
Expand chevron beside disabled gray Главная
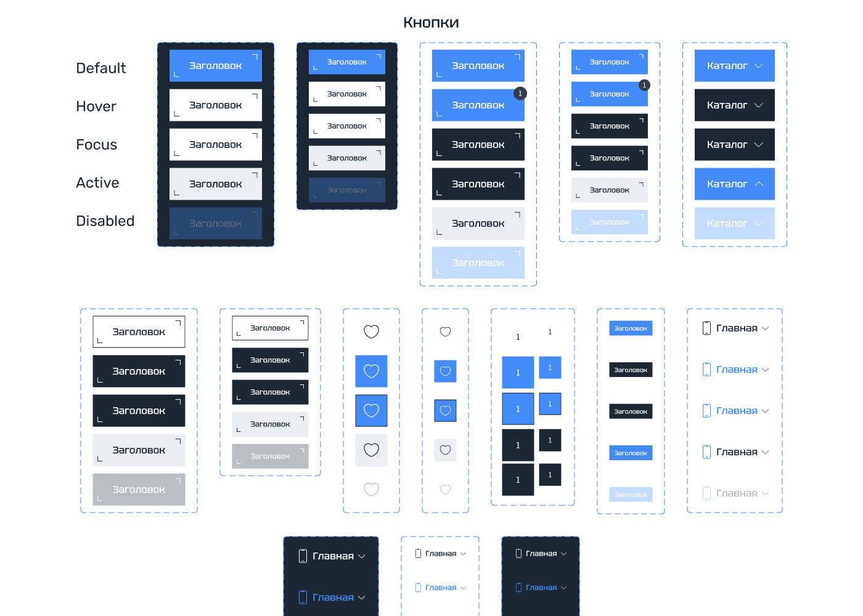click(765, 493)
